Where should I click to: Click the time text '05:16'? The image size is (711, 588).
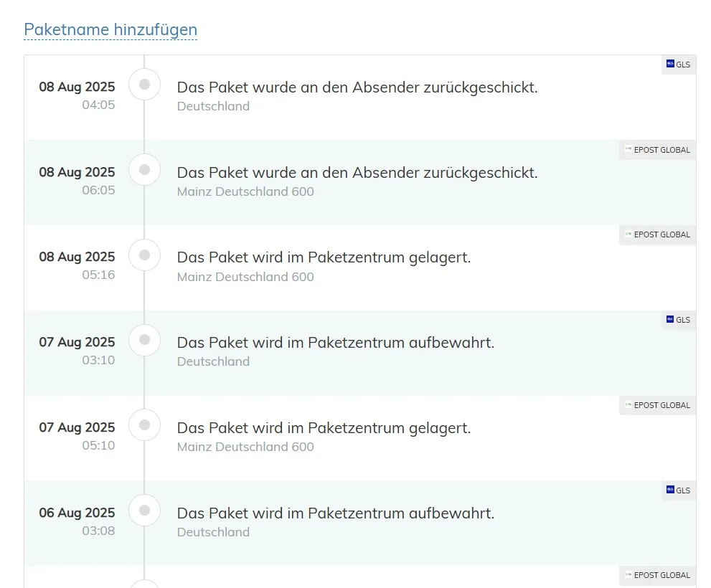click(98, 275)
